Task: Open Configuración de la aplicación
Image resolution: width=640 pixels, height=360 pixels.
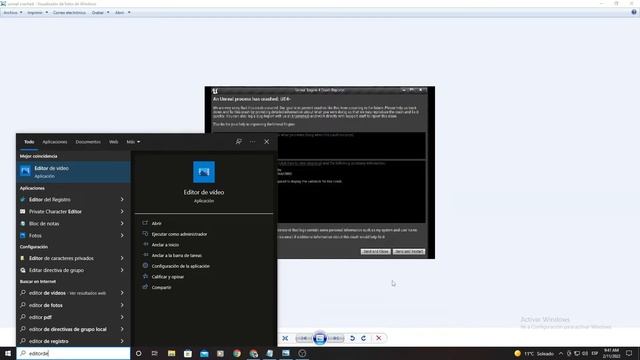Action: click(180, 266)
